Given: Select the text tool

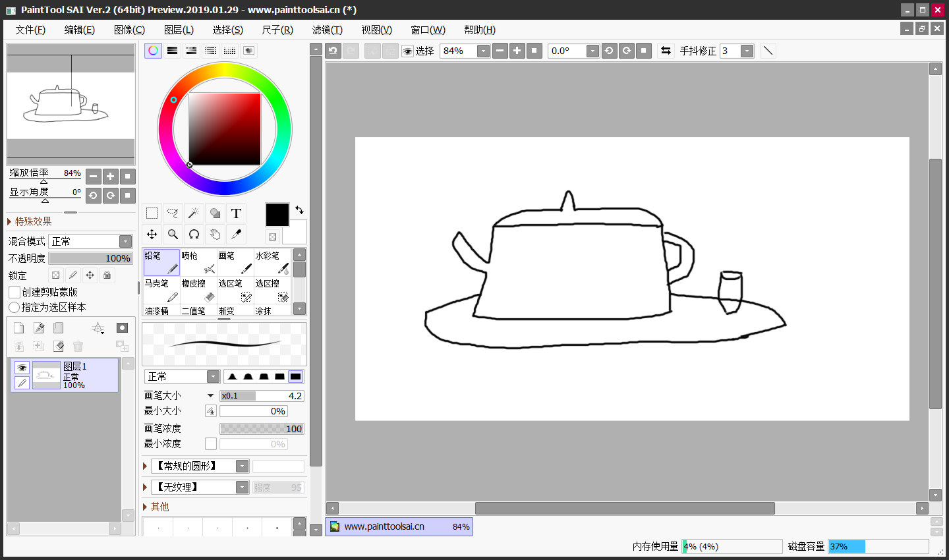Looking at the screenshot, I should point(236,213).
